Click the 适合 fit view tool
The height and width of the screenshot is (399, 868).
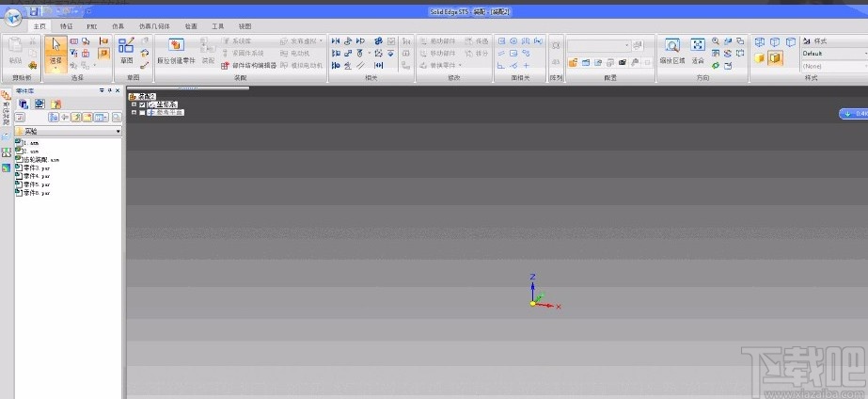698,51
